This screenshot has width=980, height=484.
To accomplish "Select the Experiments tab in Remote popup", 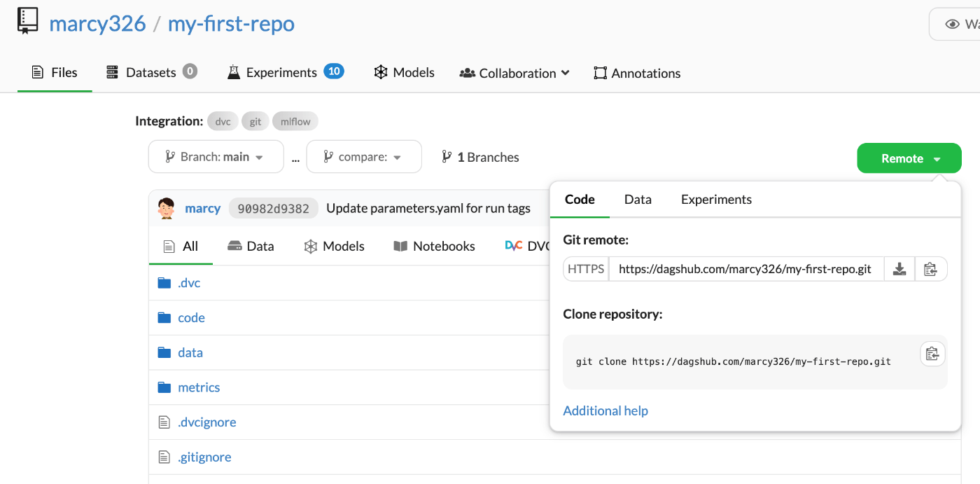I will coord(716,200).
